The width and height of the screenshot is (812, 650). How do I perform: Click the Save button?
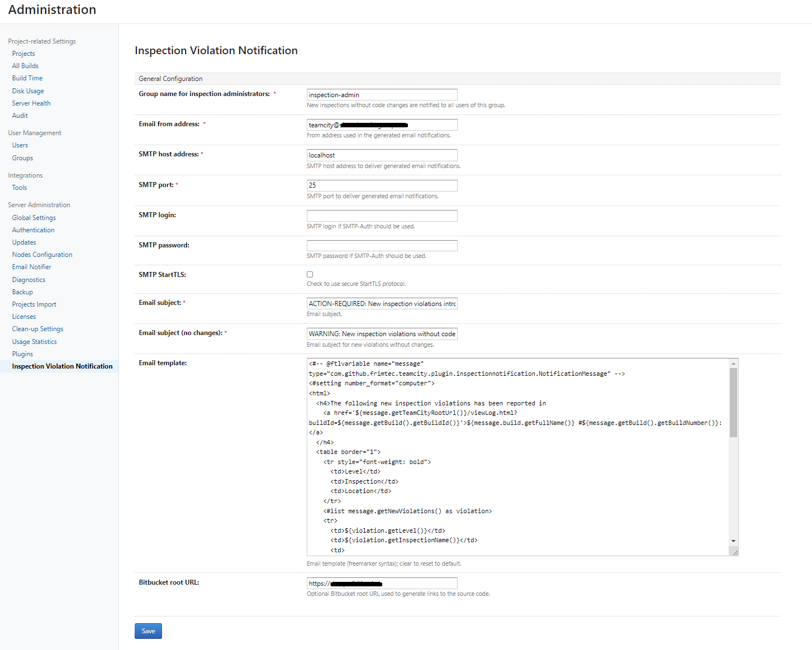148,631
